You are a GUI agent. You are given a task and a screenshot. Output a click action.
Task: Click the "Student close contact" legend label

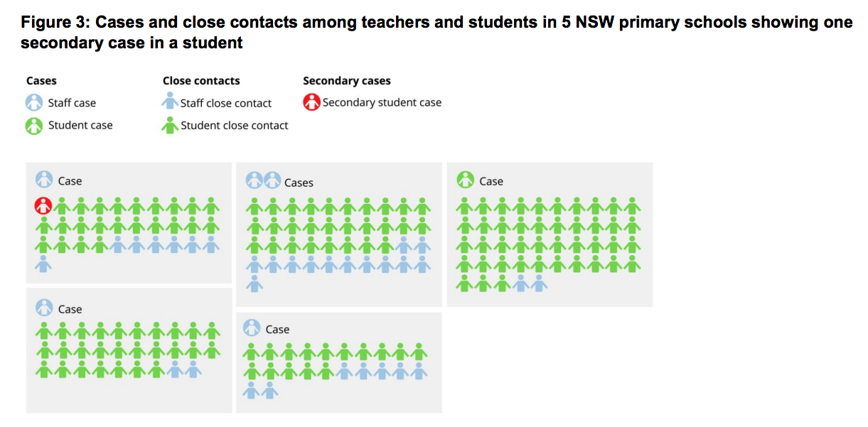[x=234, y=126]
